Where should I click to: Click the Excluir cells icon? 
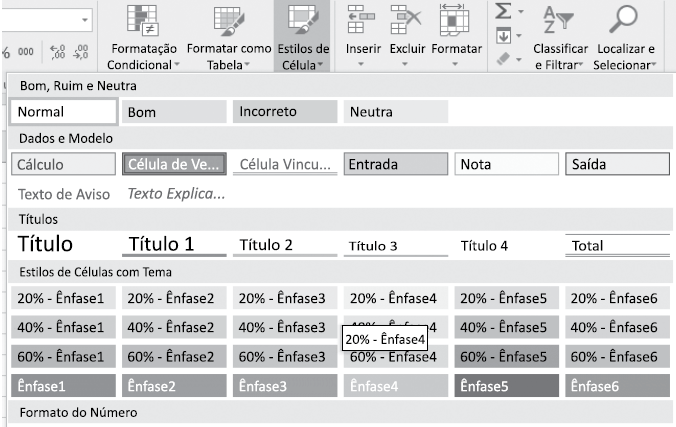408,19
